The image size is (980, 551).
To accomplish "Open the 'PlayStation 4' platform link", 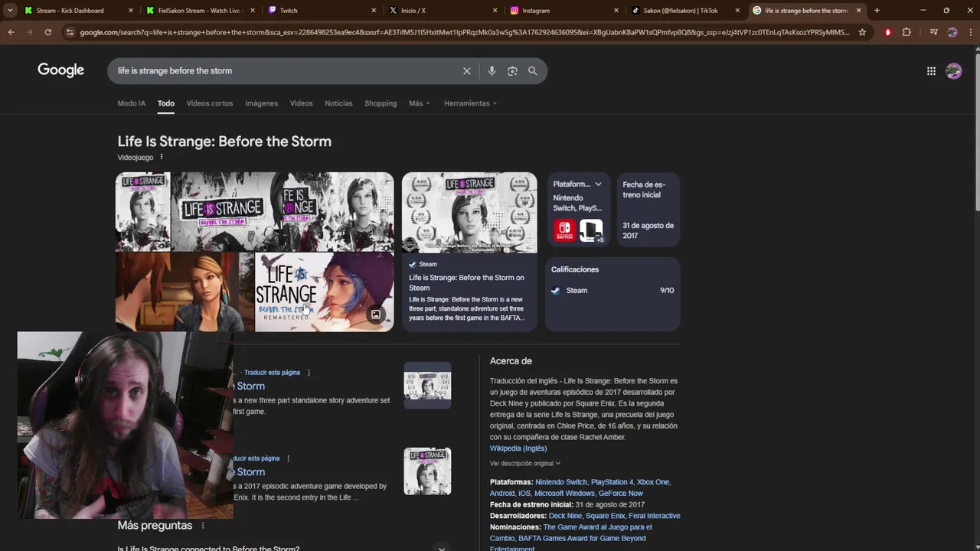I will coord(612,482).
